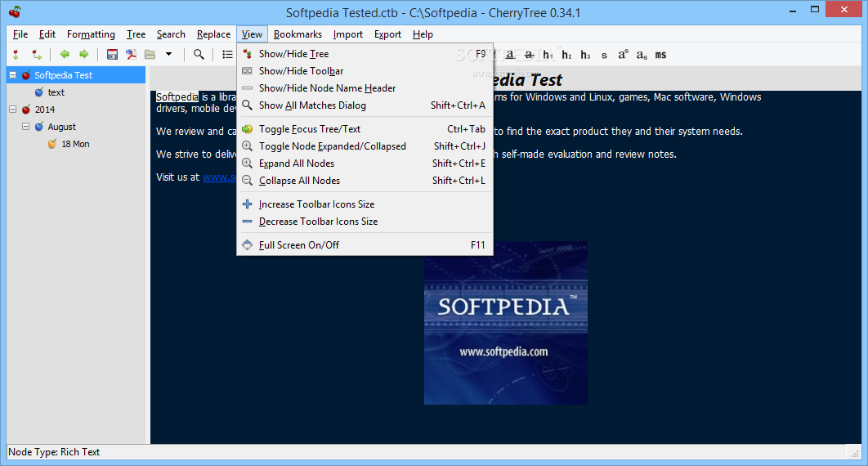This screenshot has width=868, height=466.
Task: Apply h3 heading formatting
Action: (x=585, y=55)
